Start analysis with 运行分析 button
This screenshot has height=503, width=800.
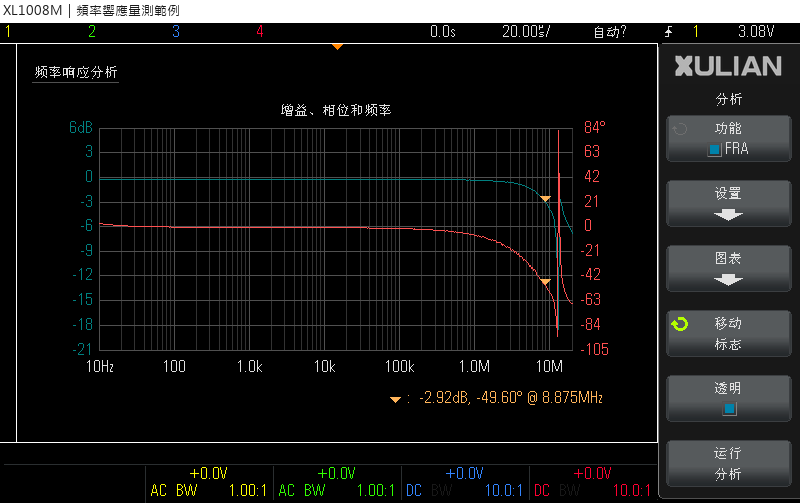click(729, 463)
